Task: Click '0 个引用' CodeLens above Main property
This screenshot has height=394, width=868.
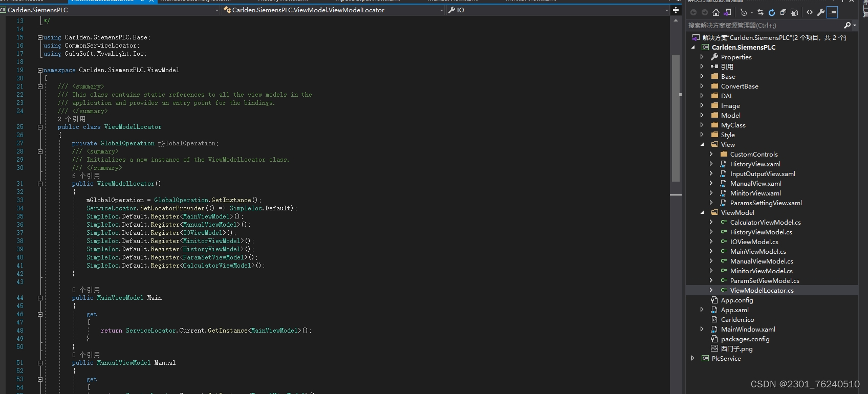Action: (86, 290)
